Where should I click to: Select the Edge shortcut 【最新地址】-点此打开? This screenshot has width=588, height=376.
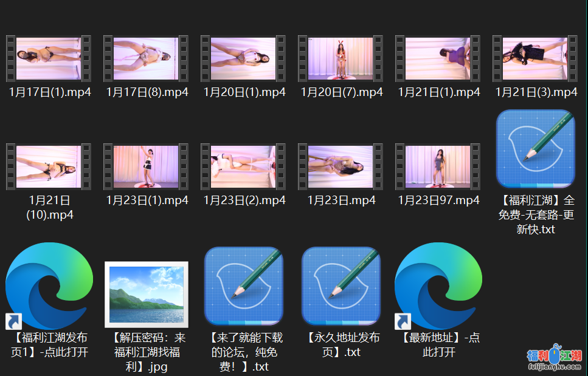(438, 285)
